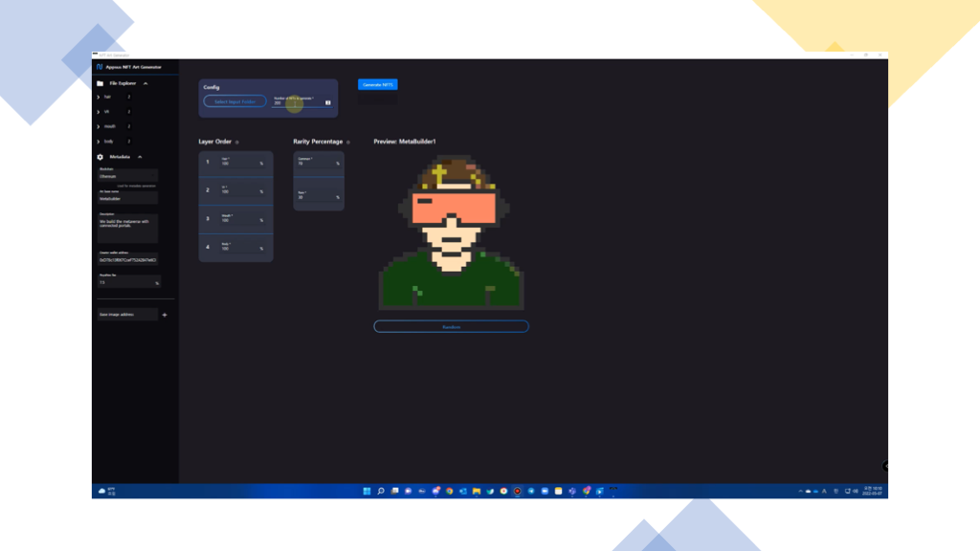Click the Rarity Percentage info icon

click(348, 143)
